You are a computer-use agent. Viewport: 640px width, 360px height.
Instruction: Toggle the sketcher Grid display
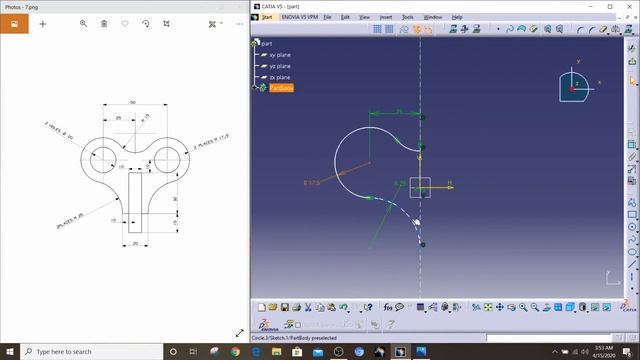[378, 29]
